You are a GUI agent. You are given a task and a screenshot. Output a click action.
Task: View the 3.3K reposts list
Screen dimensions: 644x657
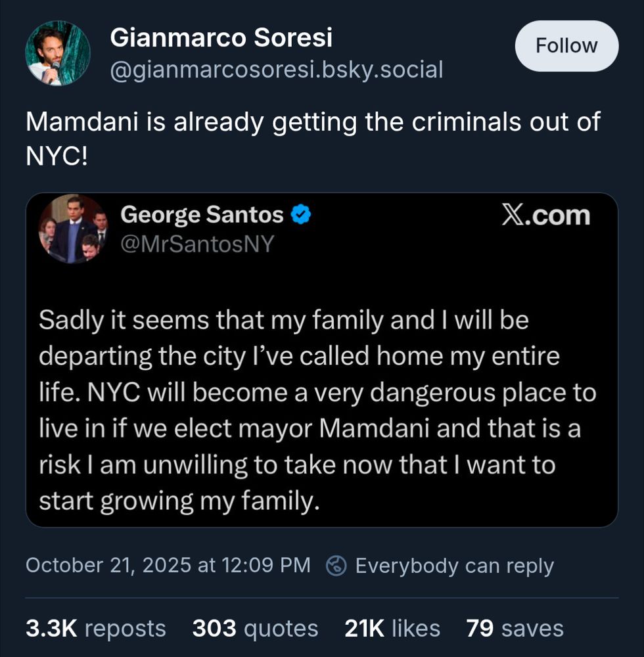(x=95, y=628)
